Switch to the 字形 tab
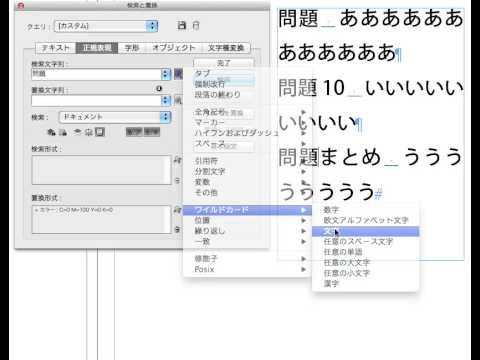The height and width of the screenshot is (360, 480). 132,48
